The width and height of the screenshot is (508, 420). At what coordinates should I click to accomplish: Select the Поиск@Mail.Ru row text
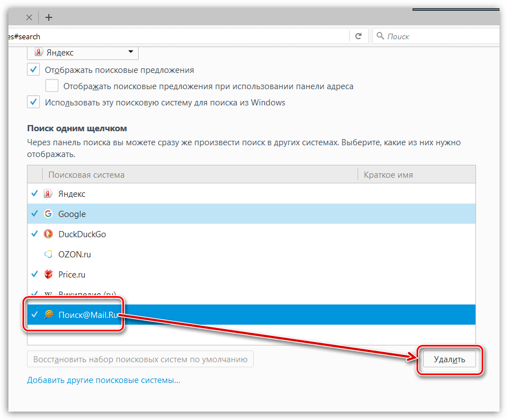pyautogui.click(x=88, y=315)
